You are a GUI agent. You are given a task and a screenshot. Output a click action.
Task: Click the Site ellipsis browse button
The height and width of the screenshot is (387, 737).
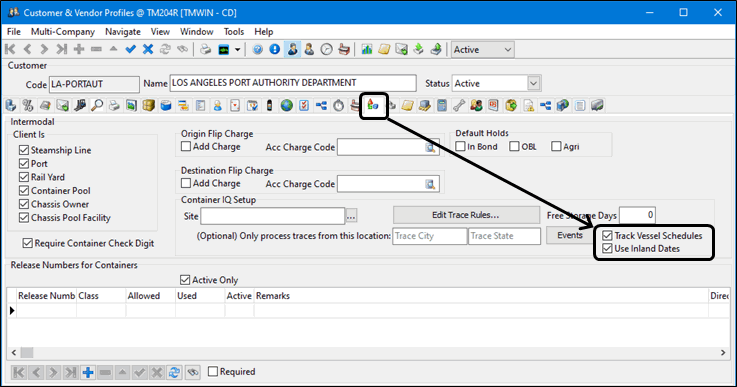[x=351, y=216]
